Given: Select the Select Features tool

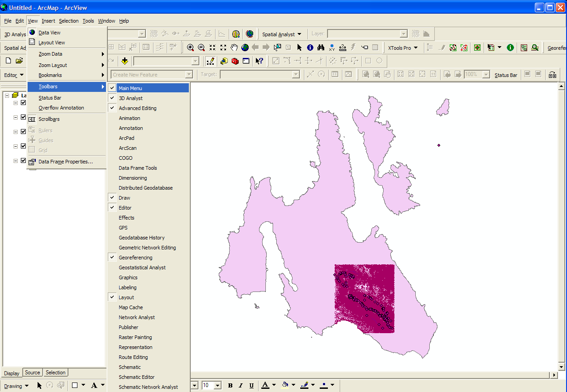Looking at the screenshot, I should pos(278,48).
